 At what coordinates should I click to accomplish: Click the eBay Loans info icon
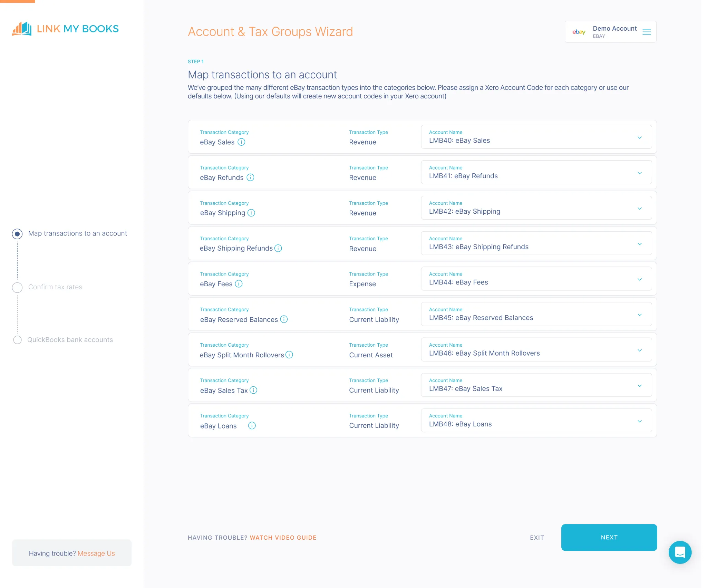252,426
